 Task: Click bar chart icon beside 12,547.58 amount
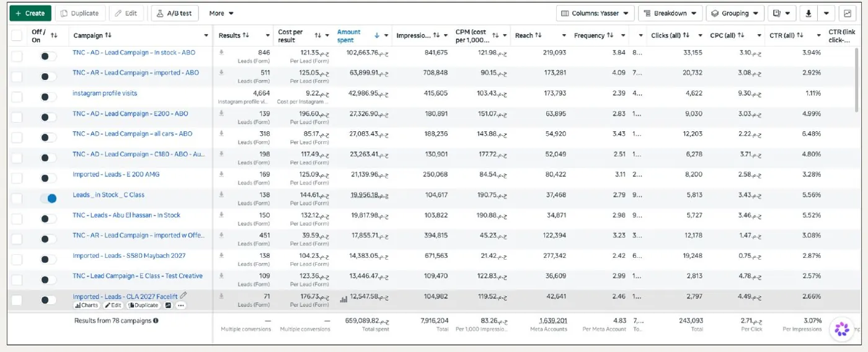coord(343,299)
